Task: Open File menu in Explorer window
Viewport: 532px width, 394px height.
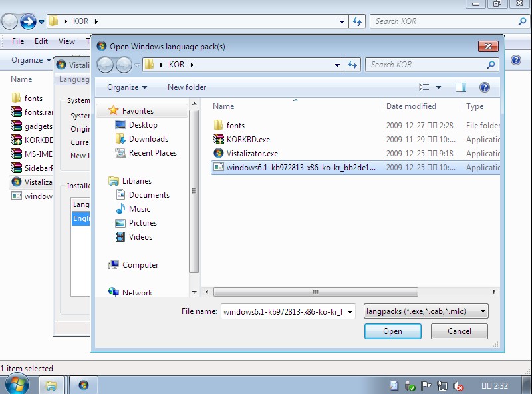Action: click(x=18, y=41)
